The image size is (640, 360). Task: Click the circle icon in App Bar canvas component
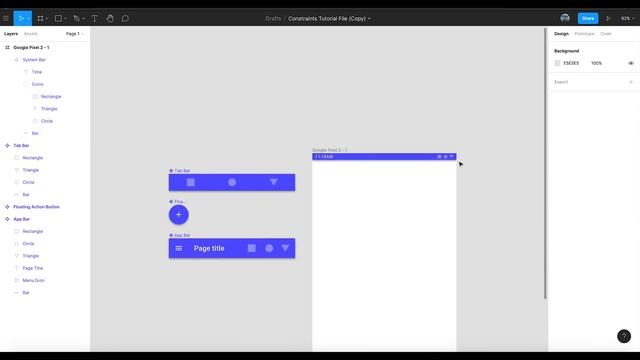(x=269, y=248)
